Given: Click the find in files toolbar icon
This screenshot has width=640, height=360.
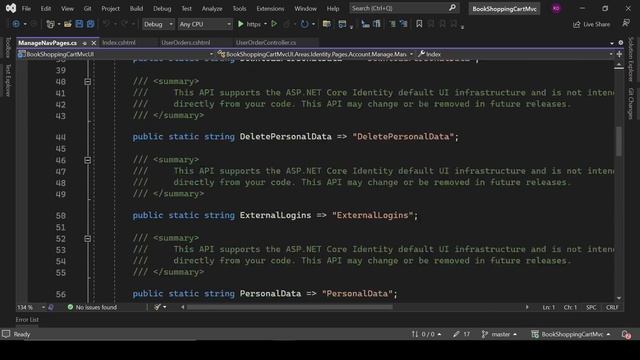Looking at the screenshot, I should coord(327,24).
